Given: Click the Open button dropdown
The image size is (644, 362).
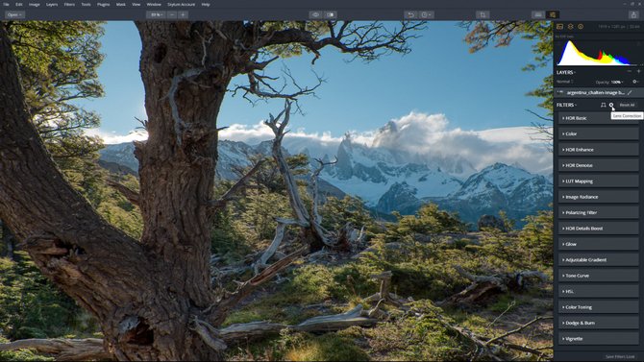Looking at the screenshot, I should point(14,14).
